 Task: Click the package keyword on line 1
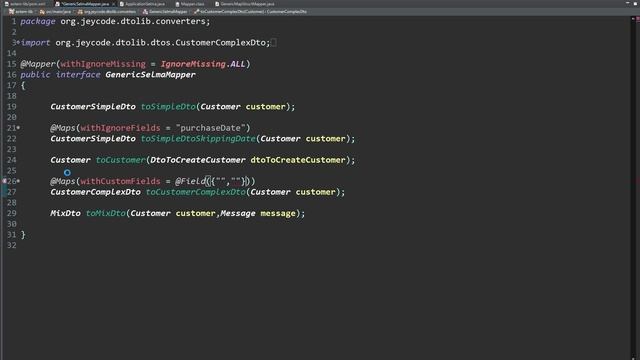[x=38, y=21]
